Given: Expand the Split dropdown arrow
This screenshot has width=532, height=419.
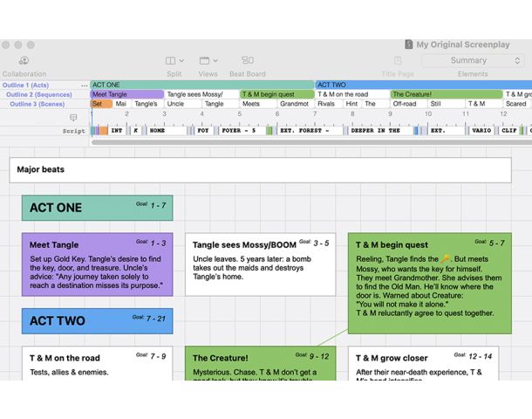Looking at the screenshot, I should [x=181, y=61].
